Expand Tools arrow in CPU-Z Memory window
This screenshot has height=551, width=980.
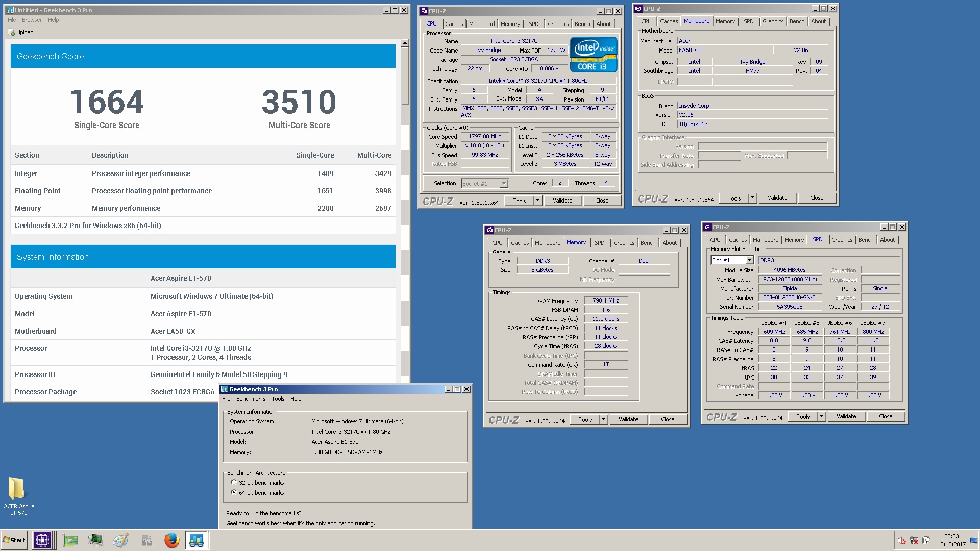tap(603, 419)
